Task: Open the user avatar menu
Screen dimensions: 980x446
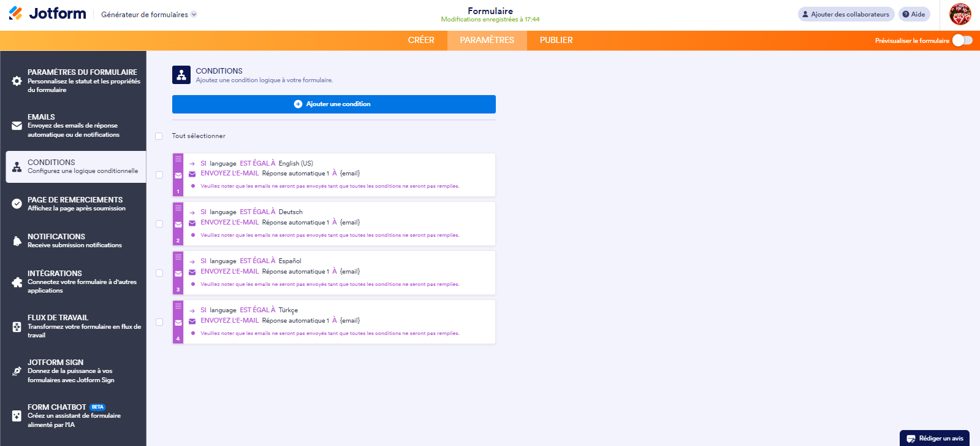Action: pyautogui.click(x=960, y=14)
